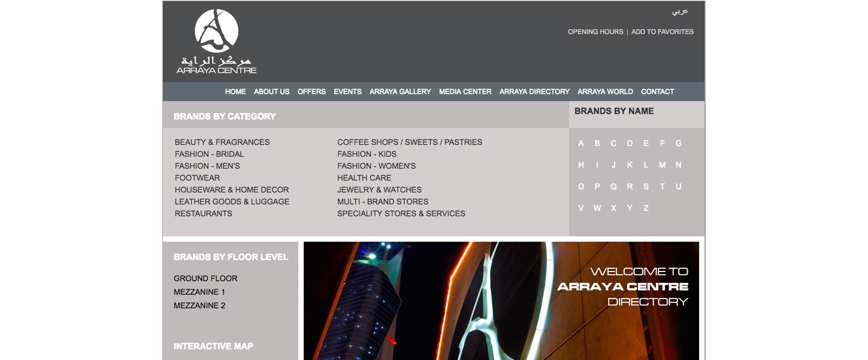
Task: Browse brands starting with letter H
Action: pyautogui.click(x=581, y=165)
